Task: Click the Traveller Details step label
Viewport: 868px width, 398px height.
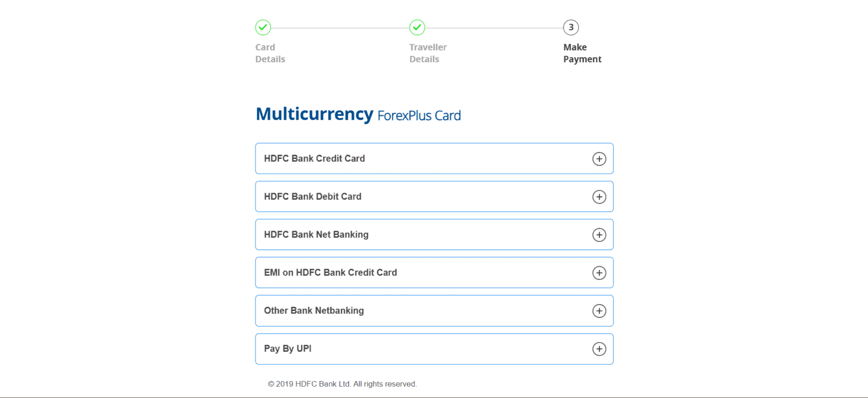Action: (428, 53)
